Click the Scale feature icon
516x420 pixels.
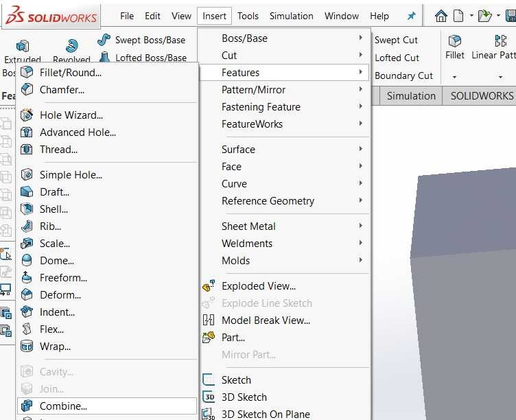click(27, 243)
